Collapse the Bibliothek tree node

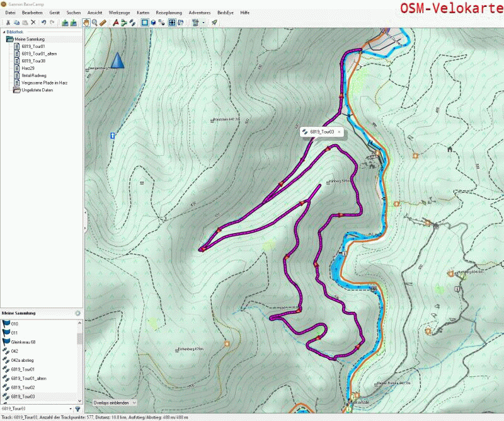pos(4,32)
